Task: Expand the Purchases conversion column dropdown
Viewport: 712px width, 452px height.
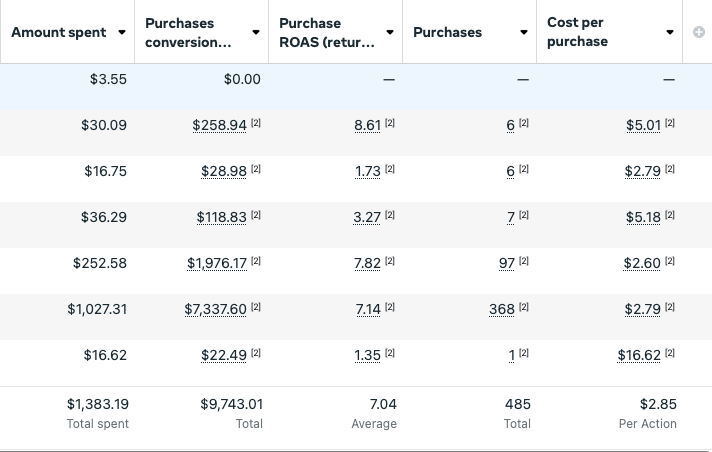Action: click(256, 32)
